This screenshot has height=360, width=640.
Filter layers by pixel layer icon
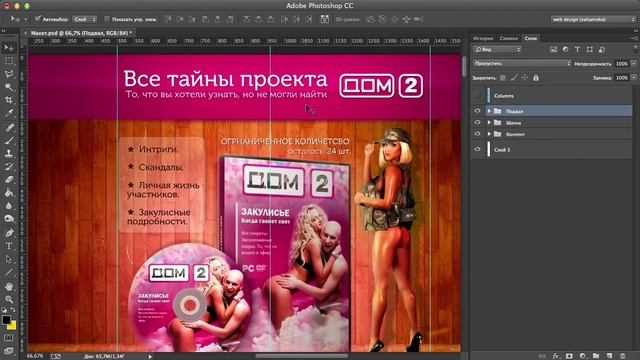click(x=553, y=49)
